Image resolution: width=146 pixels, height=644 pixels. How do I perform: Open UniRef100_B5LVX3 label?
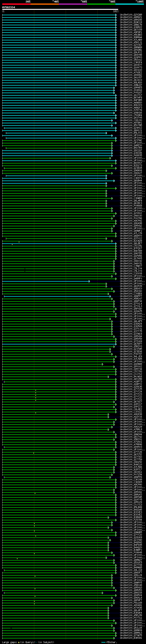coord(131,133)
